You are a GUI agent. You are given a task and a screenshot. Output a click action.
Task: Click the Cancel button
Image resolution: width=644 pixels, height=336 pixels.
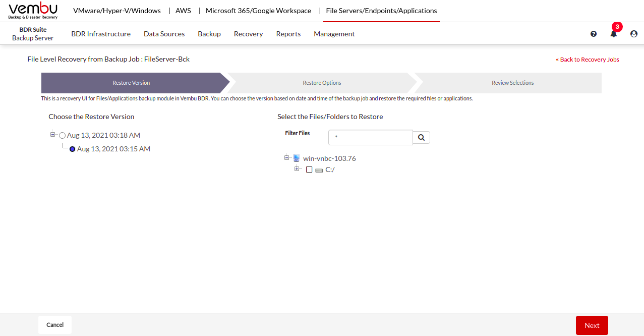click(x=55, y=325)
